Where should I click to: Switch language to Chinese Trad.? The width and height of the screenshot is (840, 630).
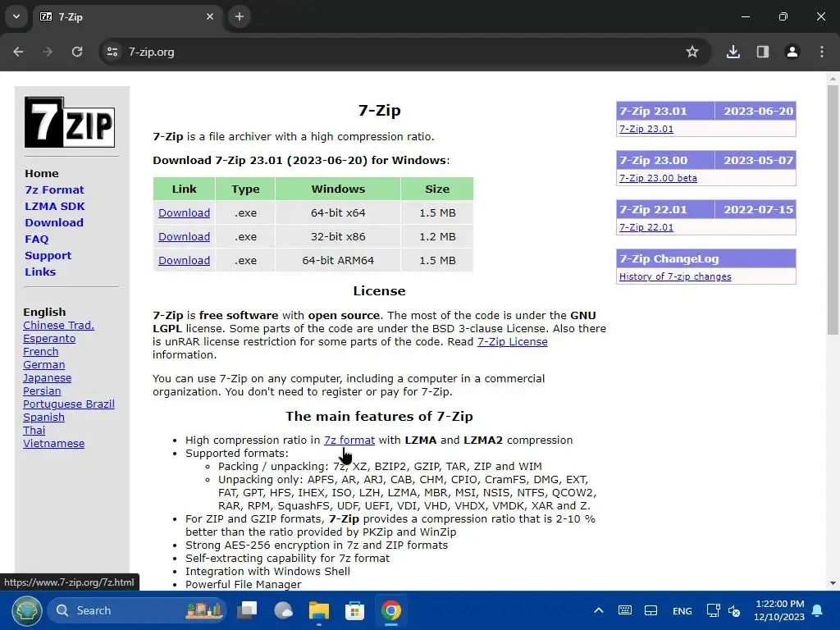pos(58,325)
